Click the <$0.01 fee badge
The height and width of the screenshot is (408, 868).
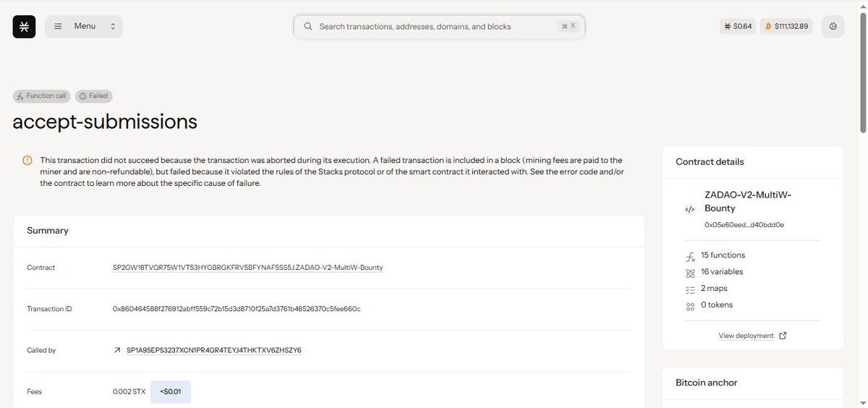(x=171, y=391)
